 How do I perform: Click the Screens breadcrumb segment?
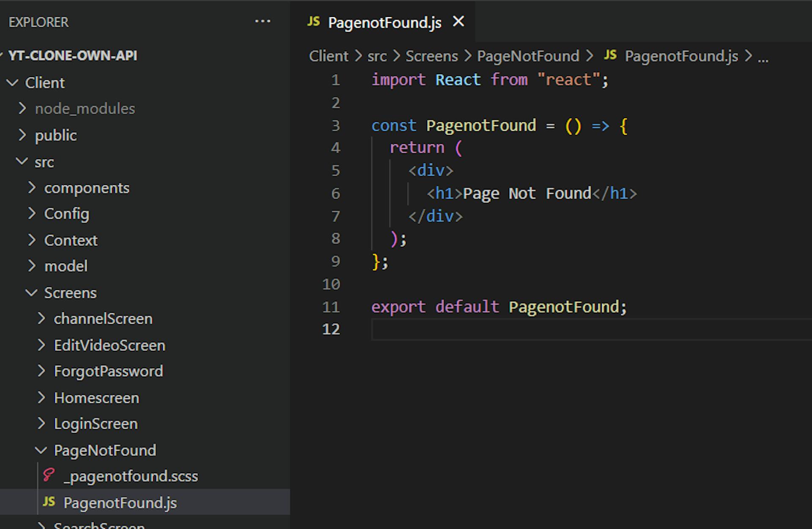pyautogui.click(x=431, y=56)
